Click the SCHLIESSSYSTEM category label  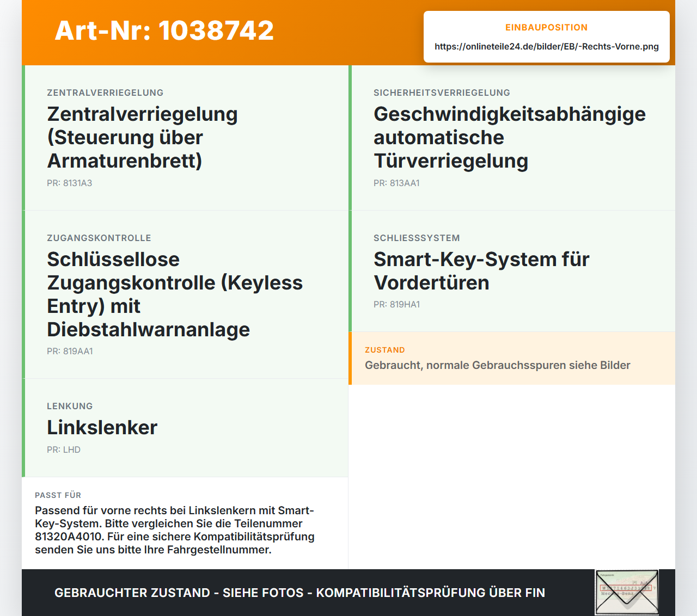coord(417,238)
